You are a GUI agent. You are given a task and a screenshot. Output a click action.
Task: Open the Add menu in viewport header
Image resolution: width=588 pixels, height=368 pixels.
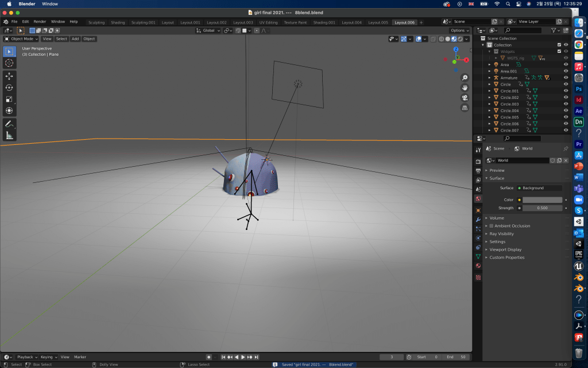pos(75,39)
